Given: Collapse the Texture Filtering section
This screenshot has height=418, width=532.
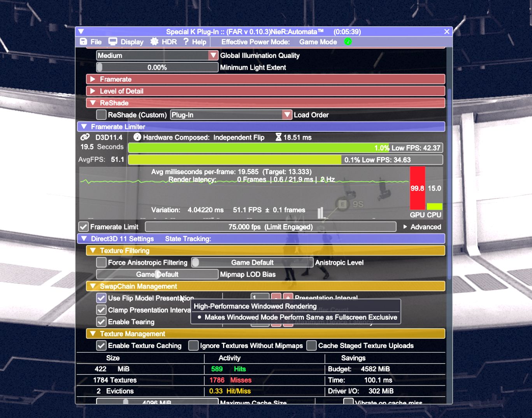Looking at the screenshot, I should click(x=265, y=251).
